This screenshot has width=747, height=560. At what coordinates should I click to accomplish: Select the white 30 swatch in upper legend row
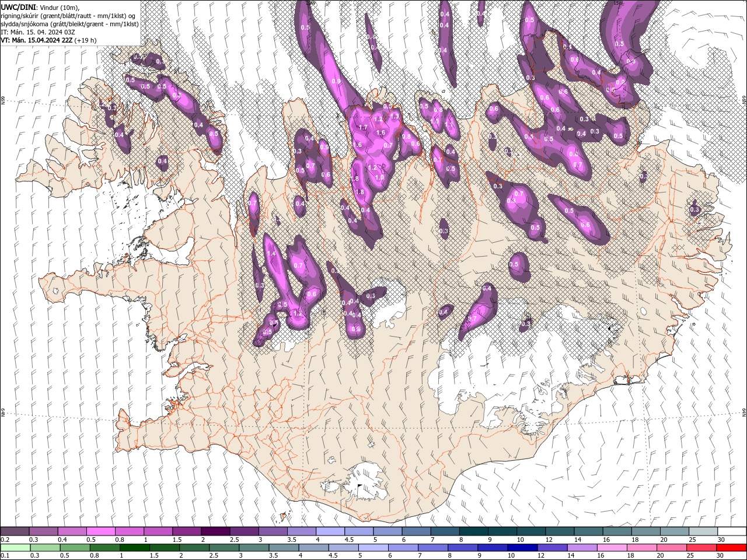731,531
